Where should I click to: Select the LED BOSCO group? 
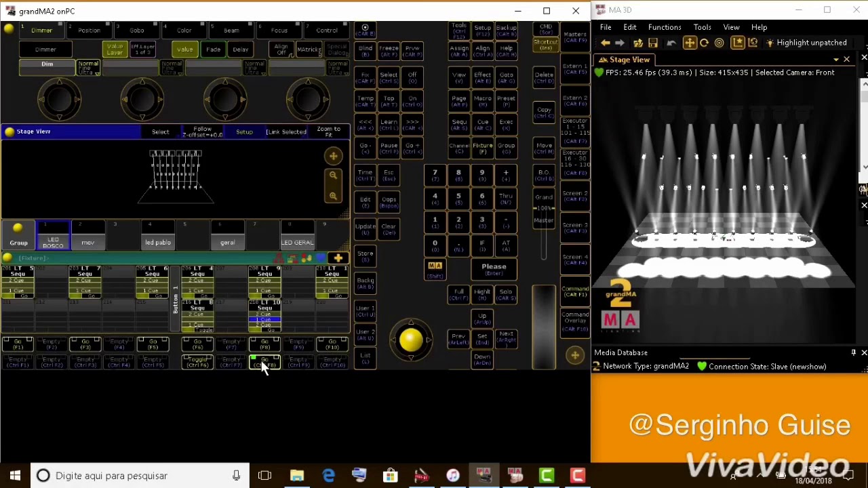click(x=53, y=235)
